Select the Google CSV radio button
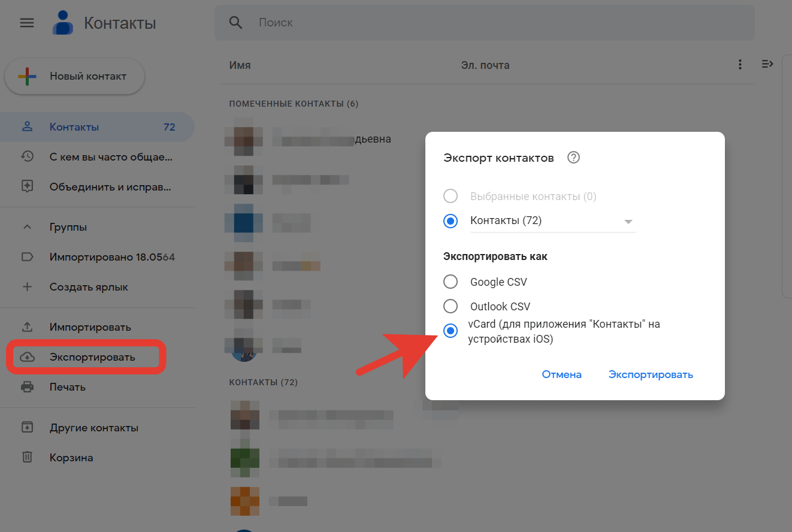 click(451, 282)
